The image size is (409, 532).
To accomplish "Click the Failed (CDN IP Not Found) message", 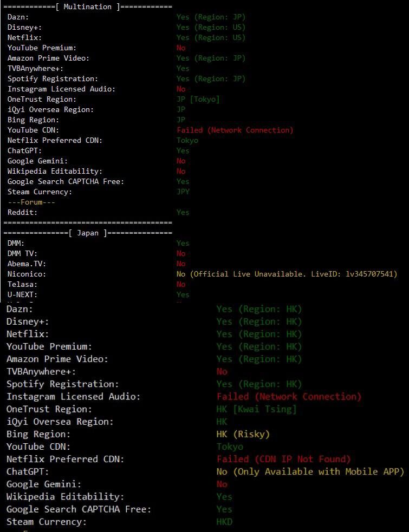I will (283, 459).
